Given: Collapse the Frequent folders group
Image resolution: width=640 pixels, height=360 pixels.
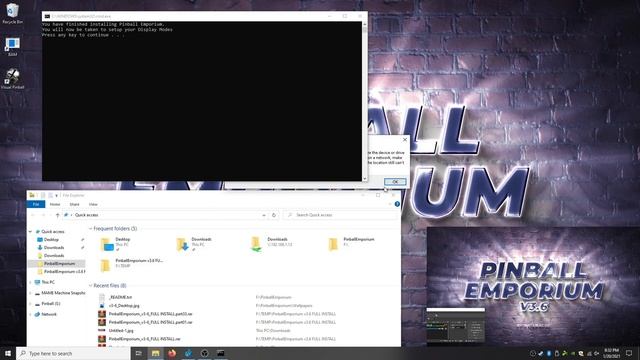Looking at the screenshot, I should (x=91, y=229).
